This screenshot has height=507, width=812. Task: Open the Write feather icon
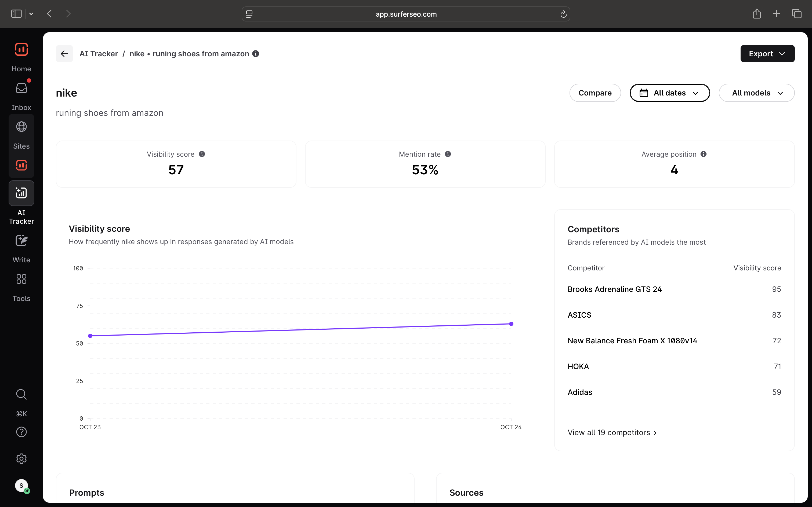(21, 241)
